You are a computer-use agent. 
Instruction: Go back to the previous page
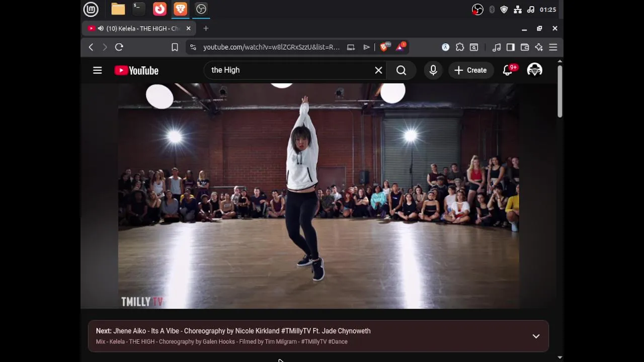click(91, 47)
